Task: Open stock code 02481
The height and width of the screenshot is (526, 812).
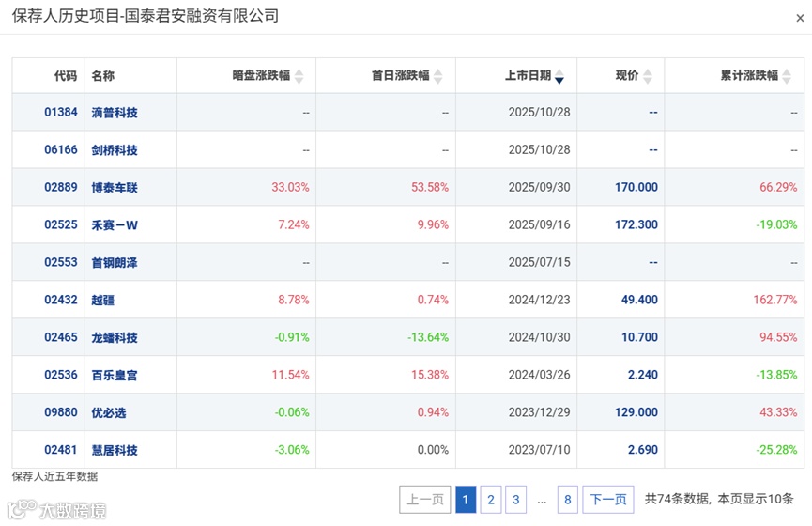Action: 61,449
